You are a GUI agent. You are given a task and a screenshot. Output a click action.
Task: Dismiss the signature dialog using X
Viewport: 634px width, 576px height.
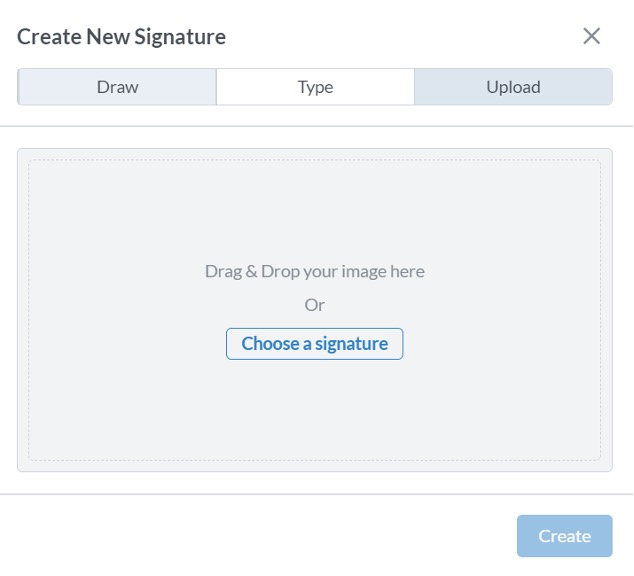coord(591,37)
